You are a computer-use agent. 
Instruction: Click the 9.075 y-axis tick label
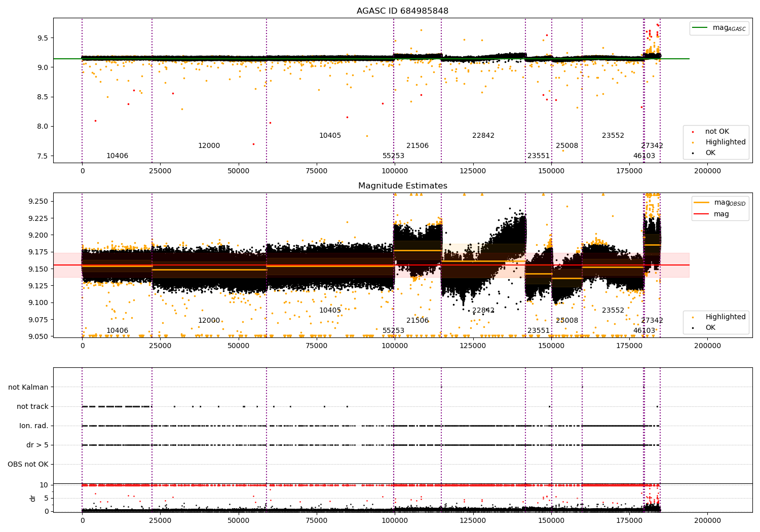coord(39,320)
